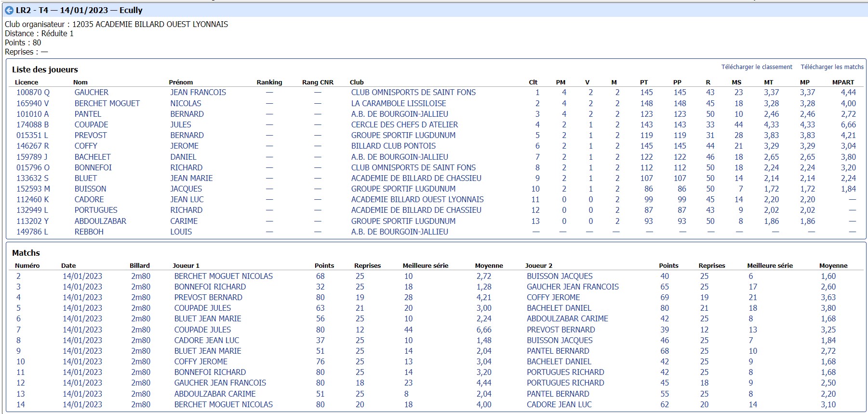Click REBBOH in the Nom column
Screen dimensions: 868x414
click(89, 232)
